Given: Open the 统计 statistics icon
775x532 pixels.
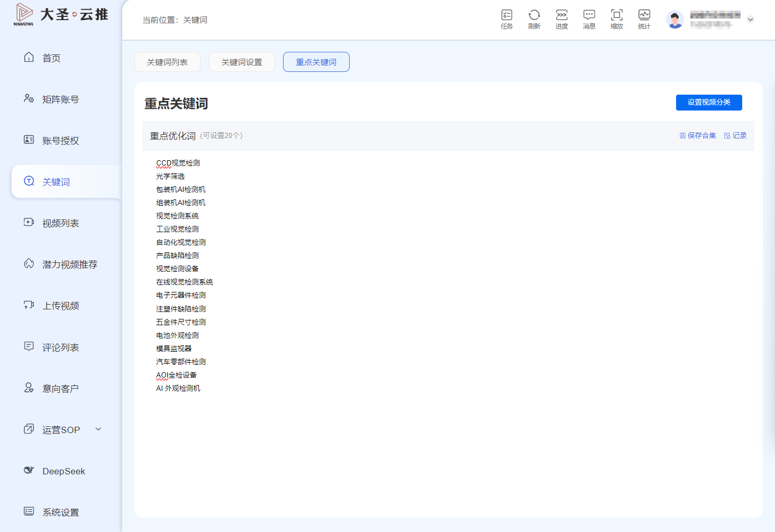Looking at the screenshot, I should pyautogui.click(x=644, y=19).
